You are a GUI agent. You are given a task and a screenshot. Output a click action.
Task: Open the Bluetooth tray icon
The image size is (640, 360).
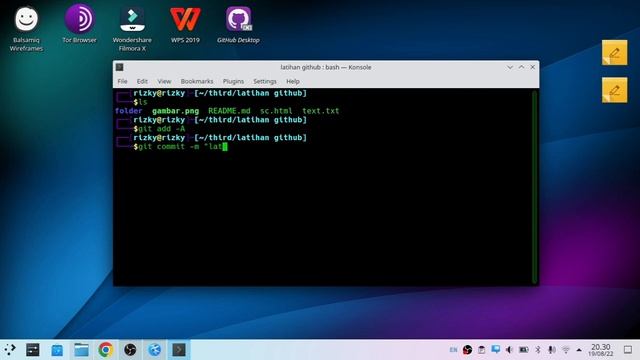[538, 350]
